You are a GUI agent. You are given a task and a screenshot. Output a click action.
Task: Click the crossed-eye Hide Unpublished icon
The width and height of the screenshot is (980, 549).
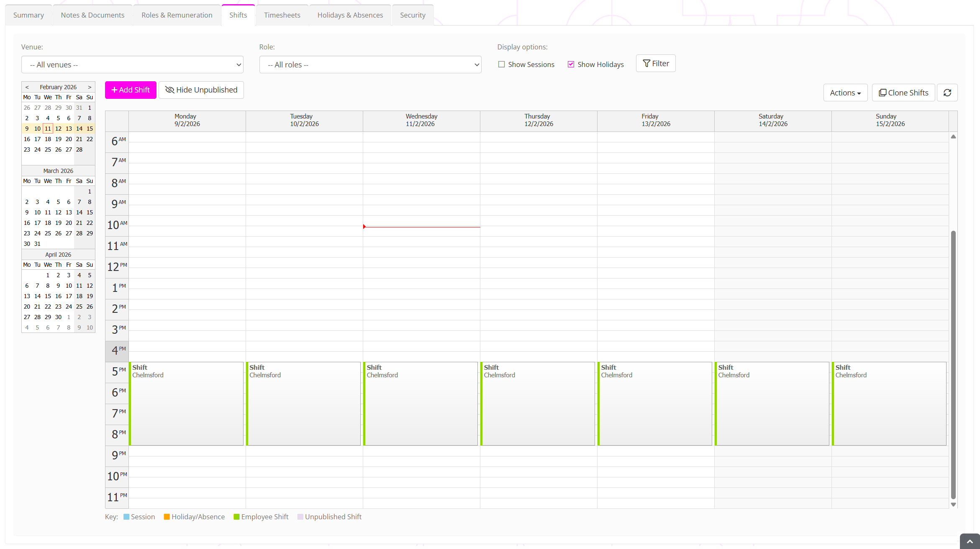pyautogui.click(x=169, y=90)
